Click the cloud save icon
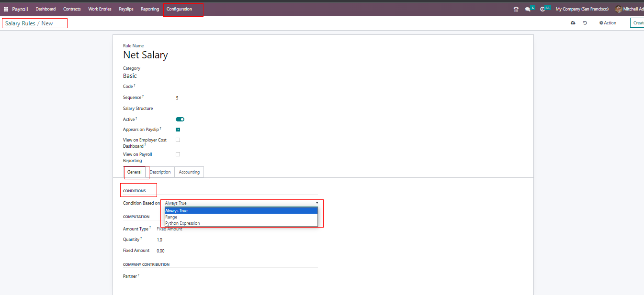The height and width of the screenshot is (295, 644). [x=573, y=23]
